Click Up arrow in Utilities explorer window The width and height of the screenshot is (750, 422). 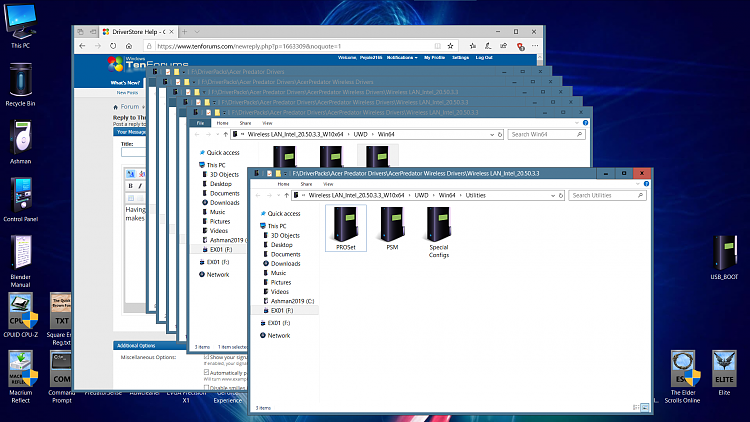click(x=287, y=195)
